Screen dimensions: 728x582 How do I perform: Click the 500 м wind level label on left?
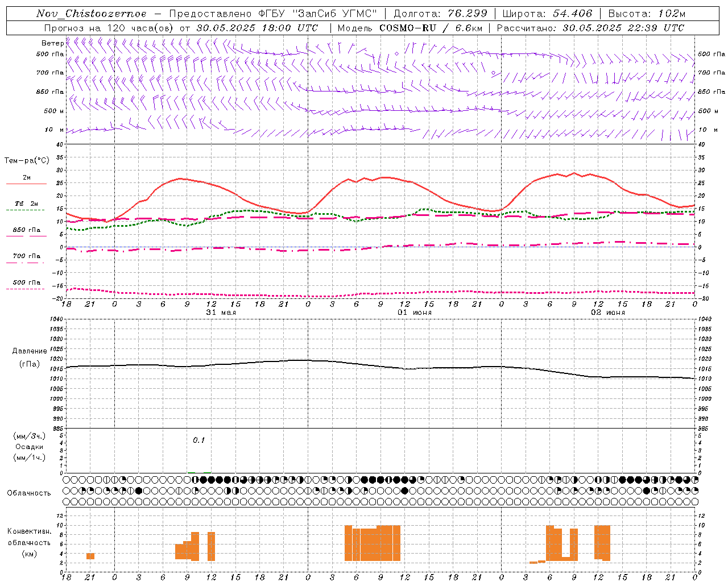(x=53, y=111)
